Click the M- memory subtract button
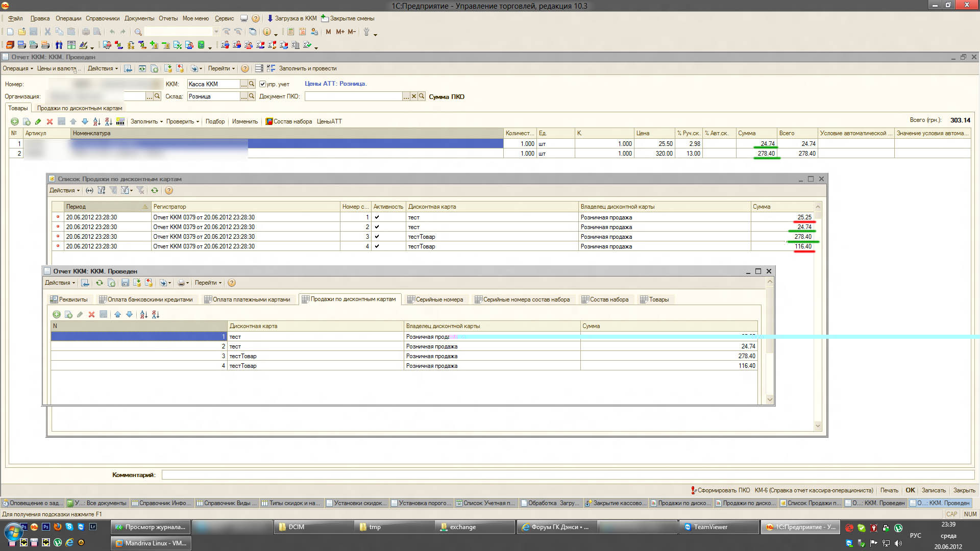This screenshot has width=980, height=551. 352,32
